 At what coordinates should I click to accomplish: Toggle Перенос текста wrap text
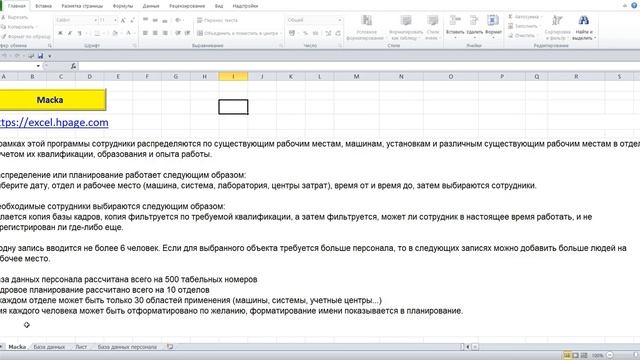217,20
